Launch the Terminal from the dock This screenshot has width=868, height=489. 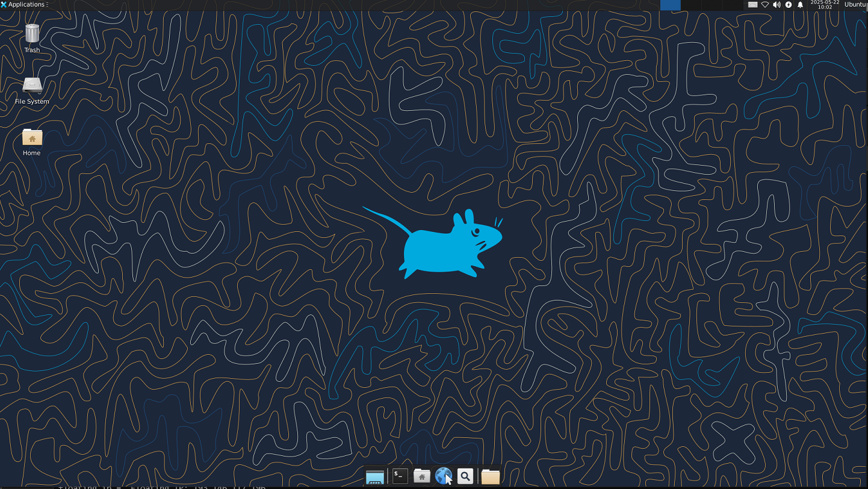[x=400, y=476]
